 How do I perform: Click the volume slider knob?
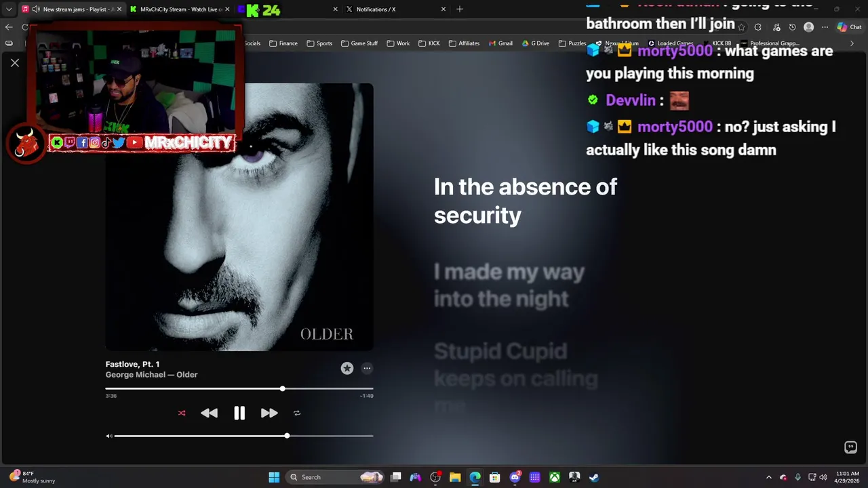[x=287, y=436]
